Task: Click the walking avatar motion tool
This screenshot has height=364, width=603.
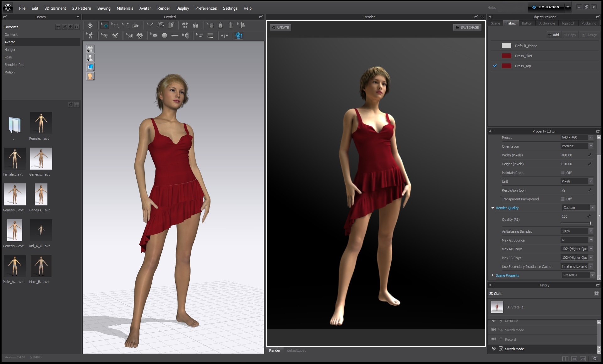Action: click(90, 35)
